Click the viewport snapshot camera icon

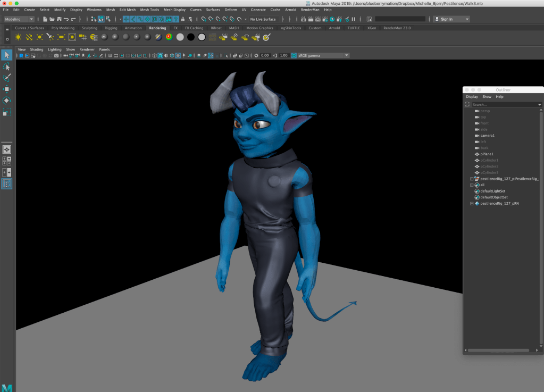(x=56, y=55)
